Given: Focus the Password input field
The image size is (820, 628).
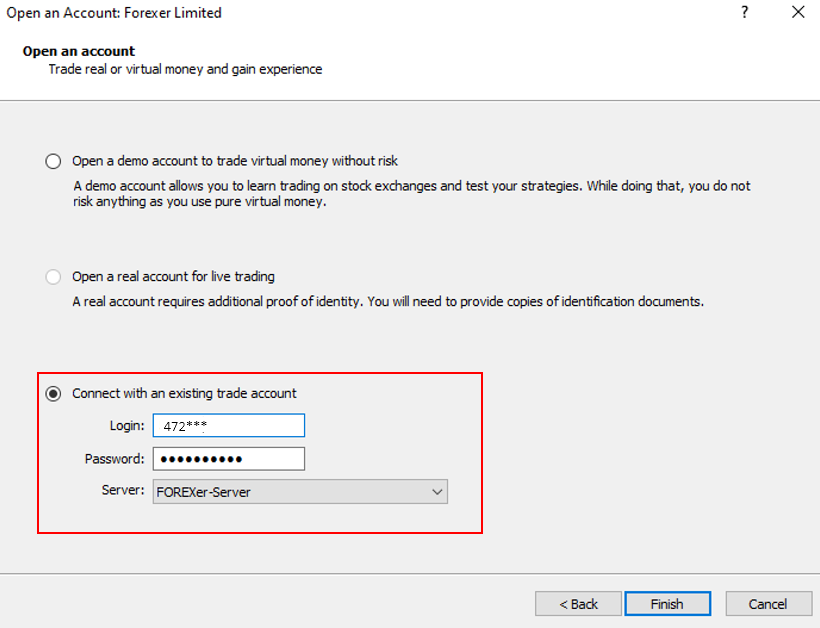Looking at the screenshot, I should [x=228, y=459].
